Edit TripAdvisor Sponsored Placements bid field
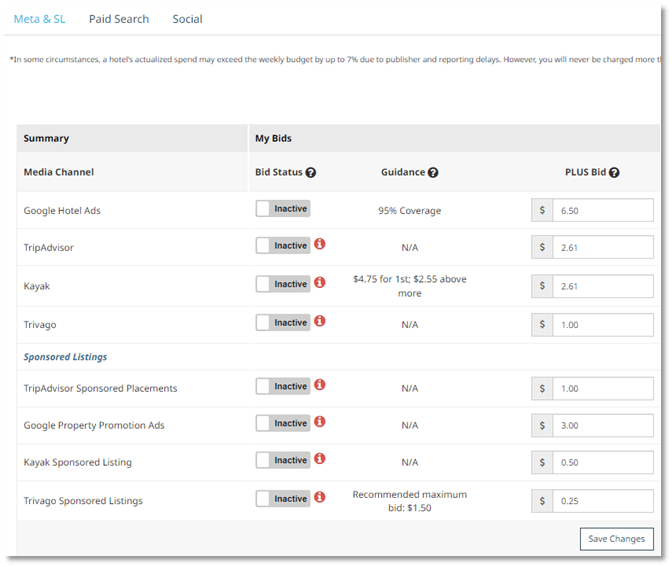 coord(603,388)
